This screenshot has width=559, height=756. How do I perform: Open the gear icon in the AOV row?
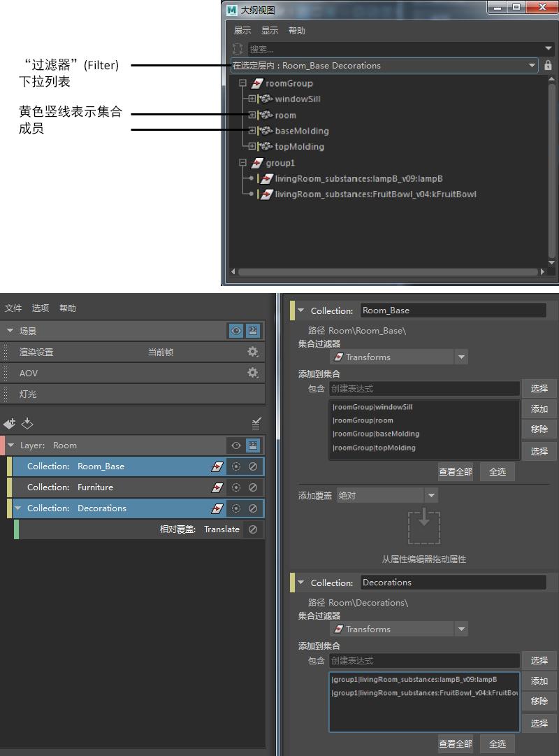tap(252, 373)
